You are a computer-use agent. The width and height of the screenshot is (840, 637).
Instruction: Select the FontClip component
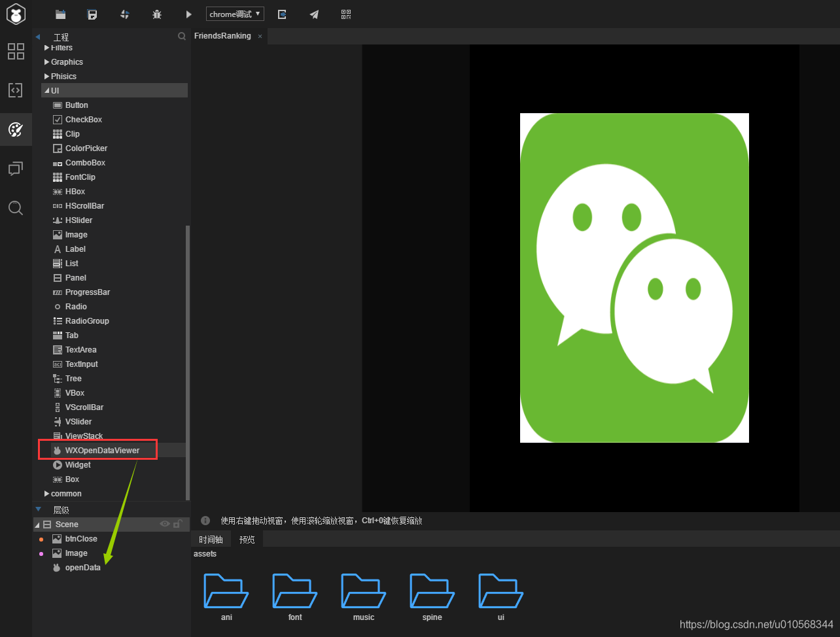coord(80,177)
